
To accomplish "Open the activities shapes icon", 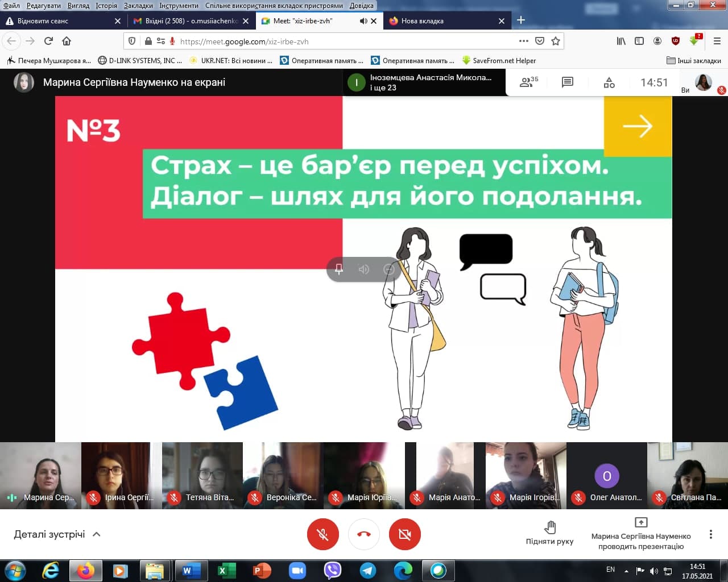I will (609, 83).
